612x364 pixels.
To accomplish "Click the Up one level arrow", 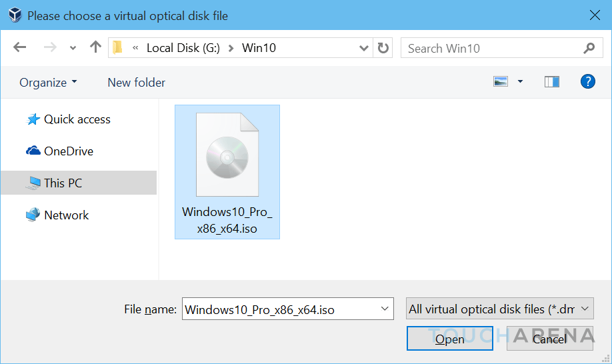I will [95, 48].
